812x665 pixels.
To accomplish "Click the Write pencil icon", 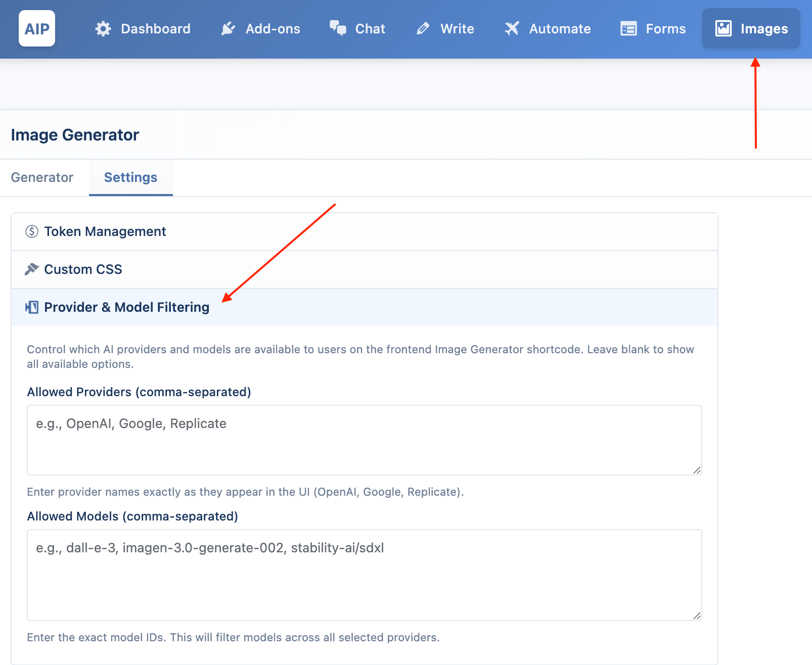I will click(x=423, y=29).
